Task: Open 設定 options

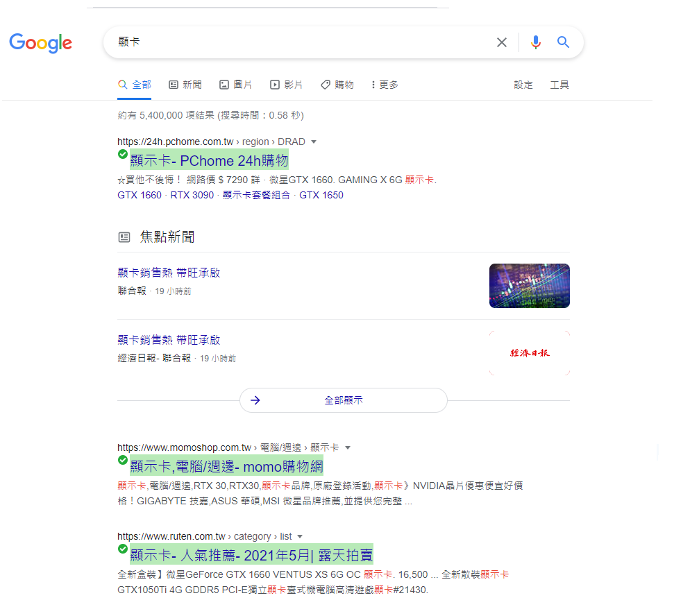Action: click(x=523, y=85)
